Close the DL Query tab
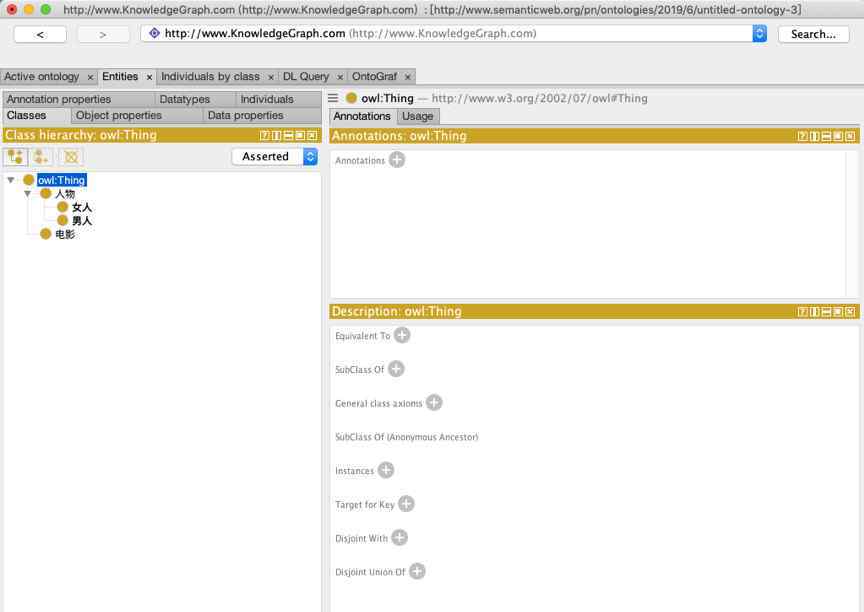 pyautogui.click(x=340, y=78)
